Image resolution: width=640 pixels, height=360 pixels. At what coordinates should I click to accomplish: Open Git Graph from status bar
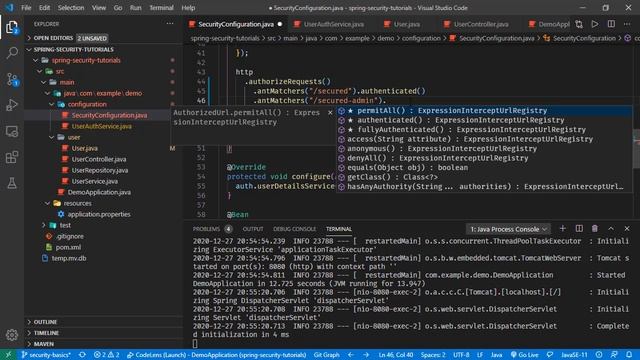point(327,355)
